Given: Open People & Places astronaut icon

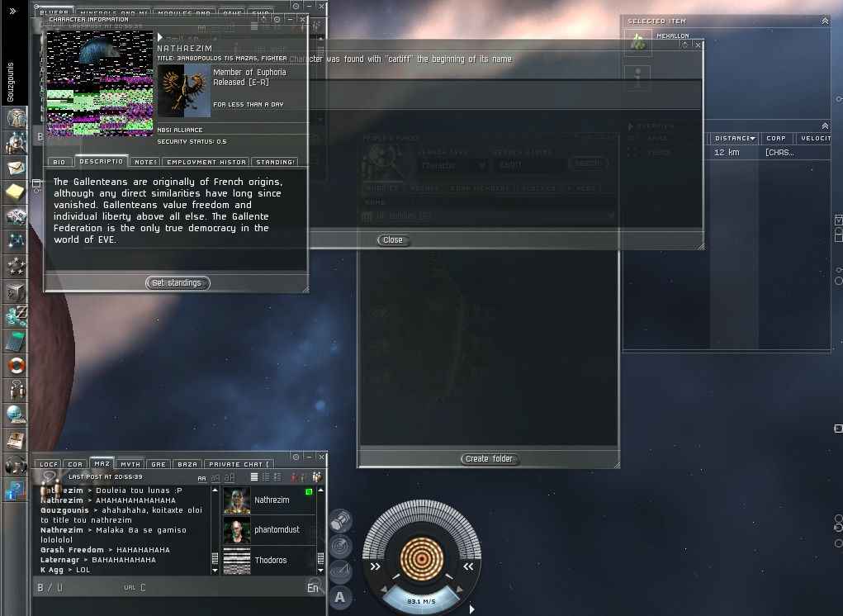Looking at the screenshot, I should coord(16,143).
